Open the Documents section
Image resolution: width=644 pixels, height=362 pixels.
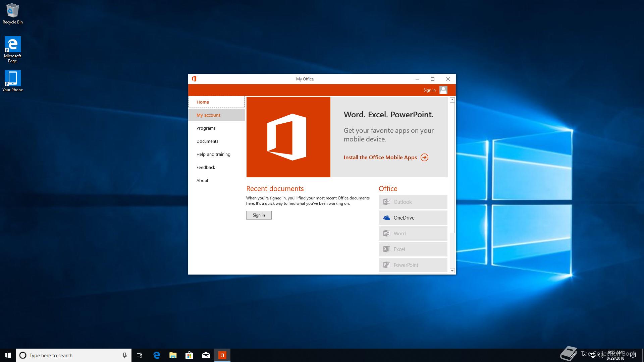pos(217,141)
